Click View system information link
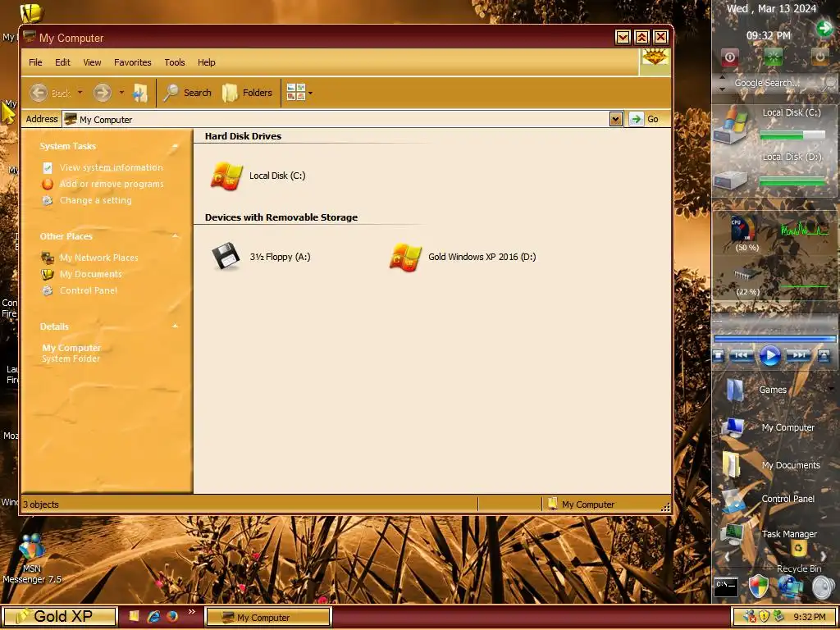The height and width of the screenshot is (630, 840). coord(111,167)
